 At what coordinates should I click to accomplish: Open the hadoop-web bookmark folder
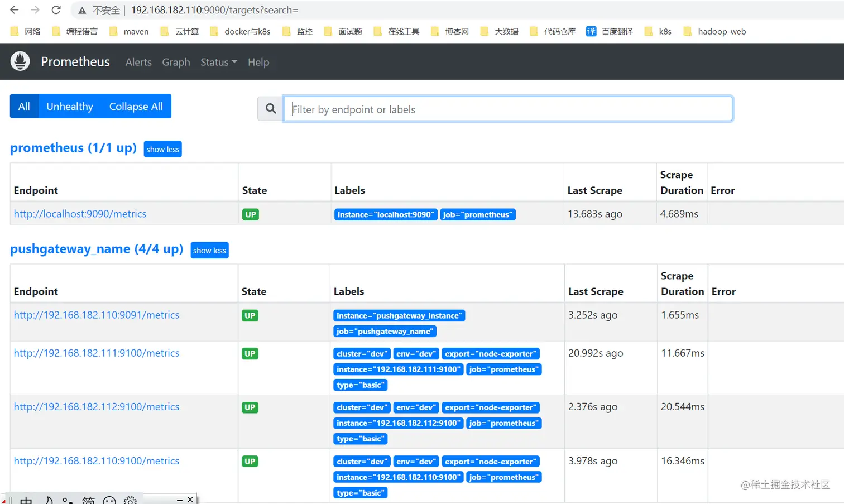[x=714, y=31]
